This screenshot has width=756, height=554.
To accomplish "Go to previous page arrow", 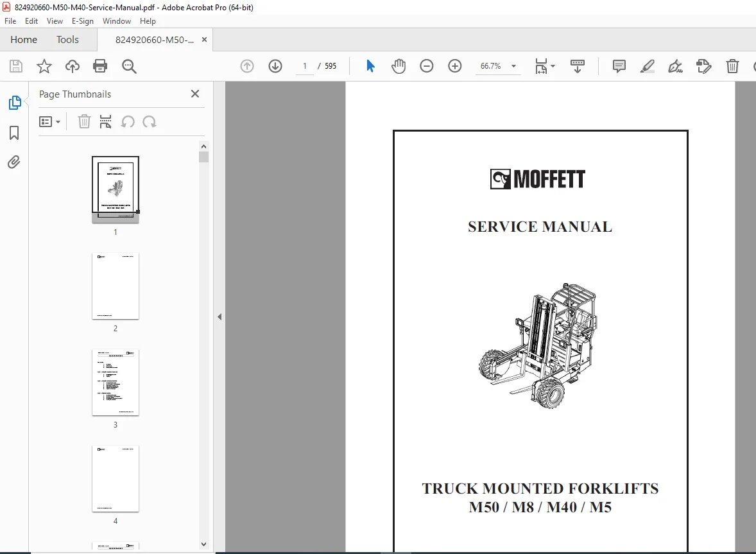I will click(x=247, y=66).
